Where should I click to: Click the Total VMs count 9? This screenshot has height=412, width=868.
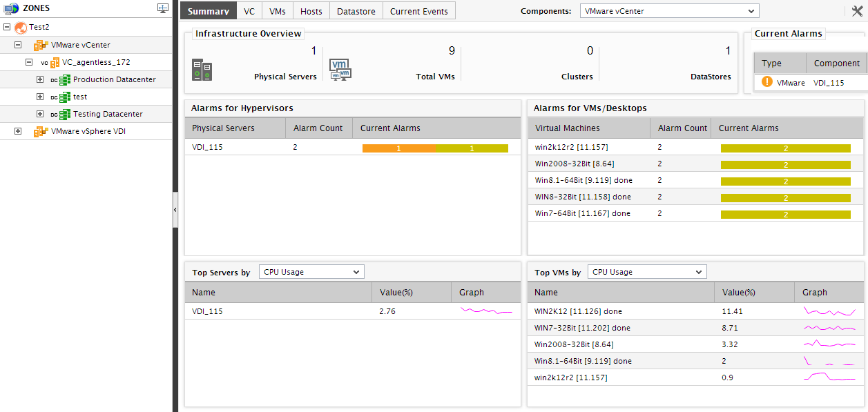(x=452, y=51)
